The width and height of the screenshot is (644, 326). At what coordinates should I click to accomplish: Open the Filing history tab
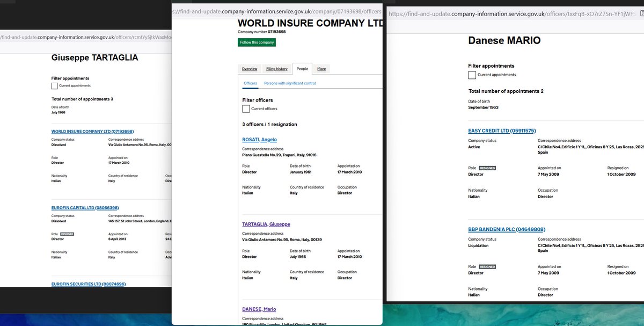point(277,69)
